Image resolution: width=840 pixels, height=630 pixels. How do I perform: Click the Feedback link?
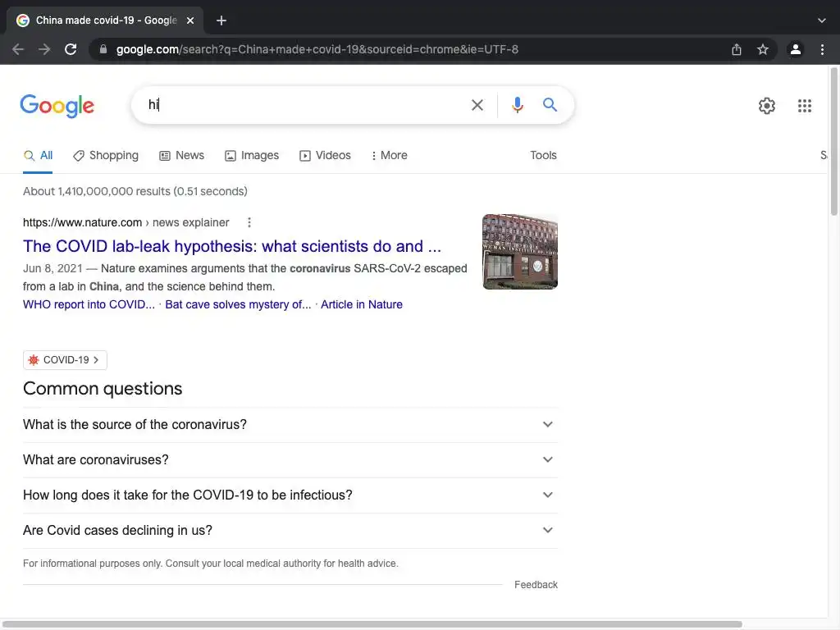tap(536, 584)
